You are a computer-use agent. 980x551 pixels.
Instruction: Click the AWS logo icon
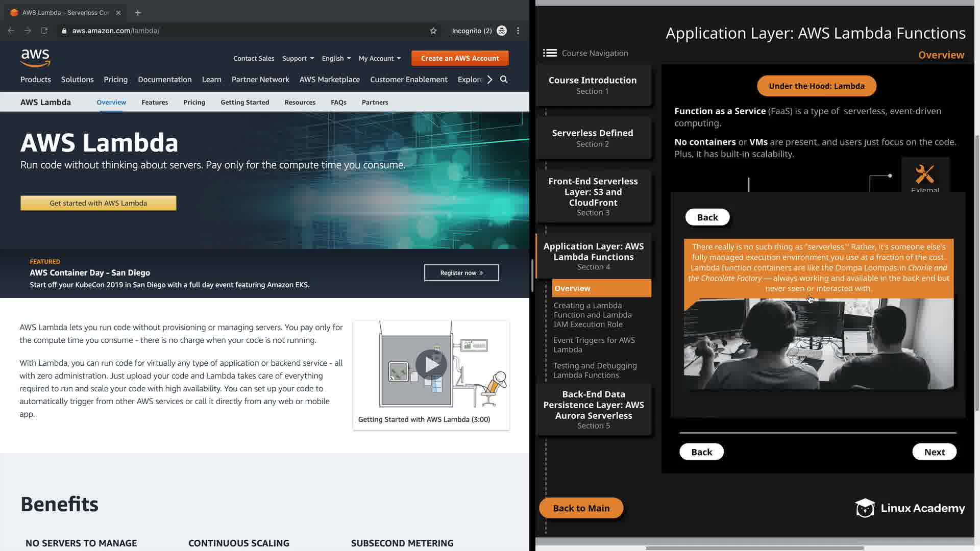35,58
